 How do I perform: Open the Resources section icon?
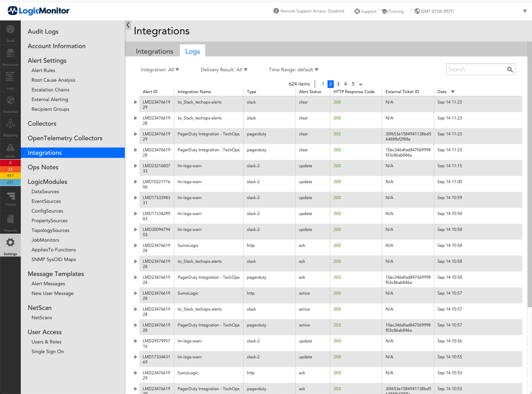(10, 55)
